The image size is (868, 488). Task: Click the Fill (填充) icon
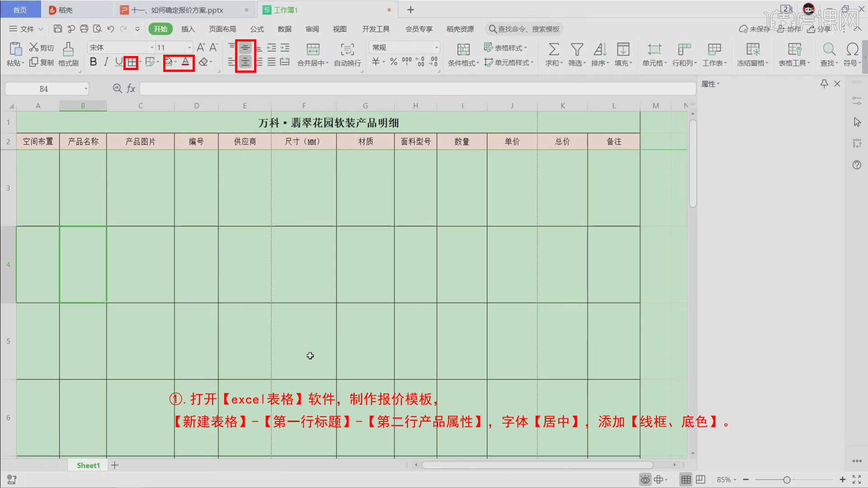pyautogui.click(x=623, y=49)
